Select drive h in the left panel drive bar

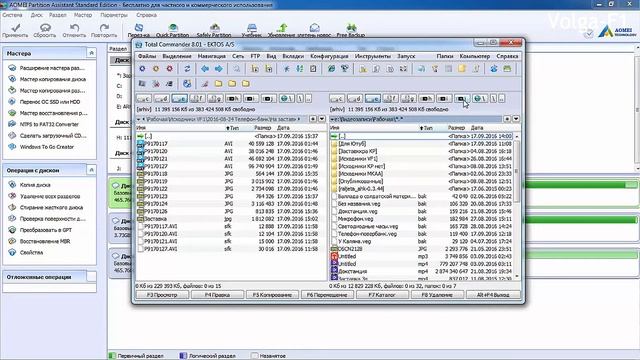coord(233,98)
